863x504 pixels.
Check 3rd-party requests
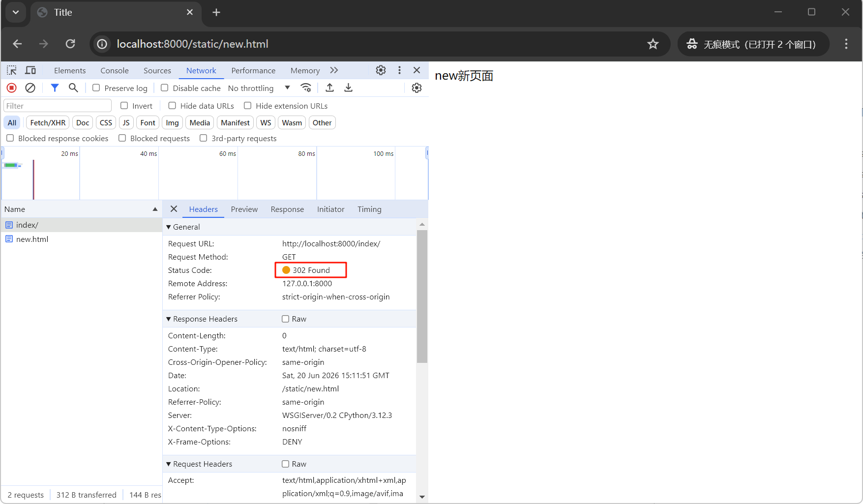(204, 138)
